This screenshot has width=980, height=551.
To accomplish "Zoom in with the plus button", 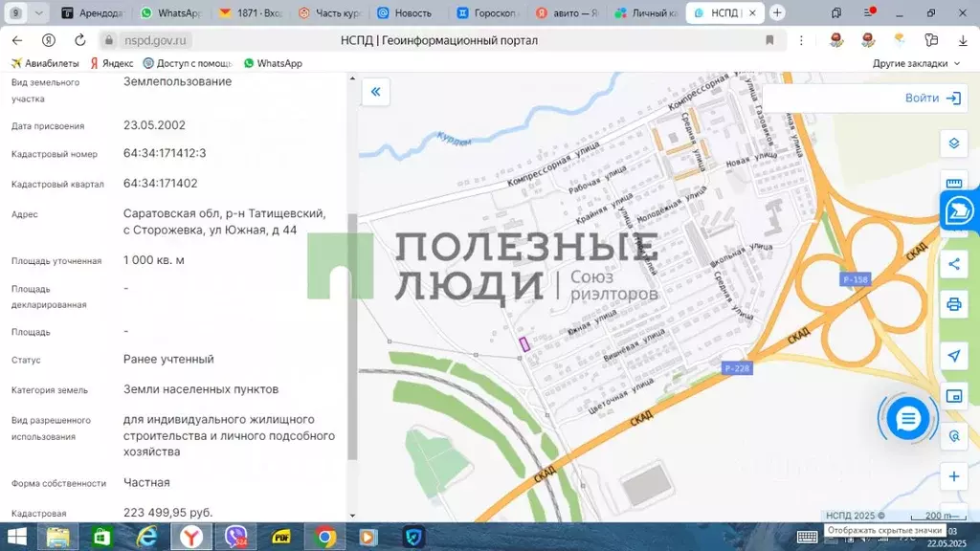I will [x=954, y=476].
